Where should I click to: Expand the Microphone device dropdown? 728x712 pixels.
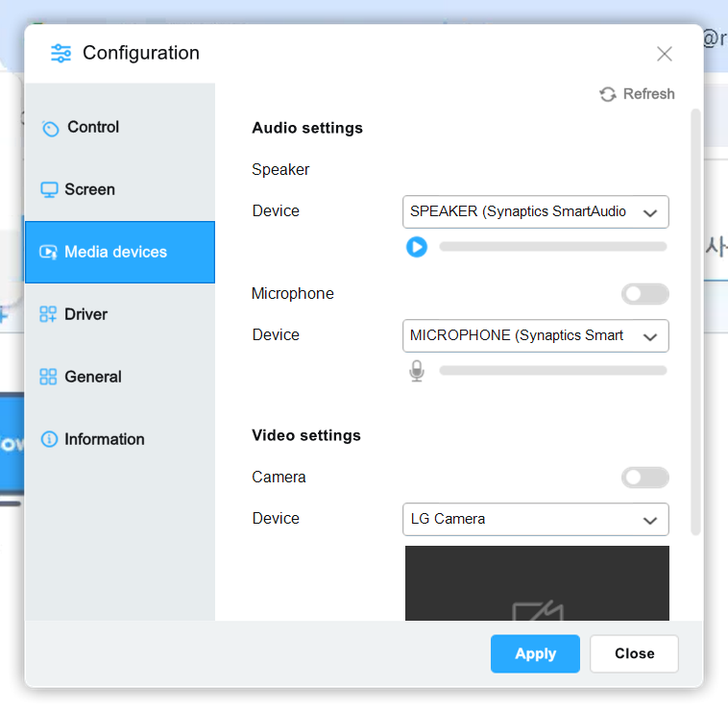[x=535, y=335]
